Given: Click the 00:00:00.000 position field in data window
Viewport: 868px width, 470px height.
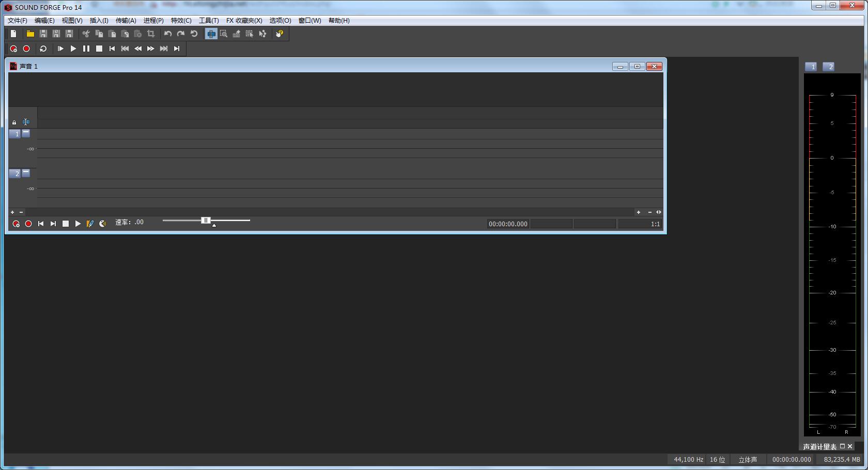Looking at the screenshot, I should coord(508,224).
